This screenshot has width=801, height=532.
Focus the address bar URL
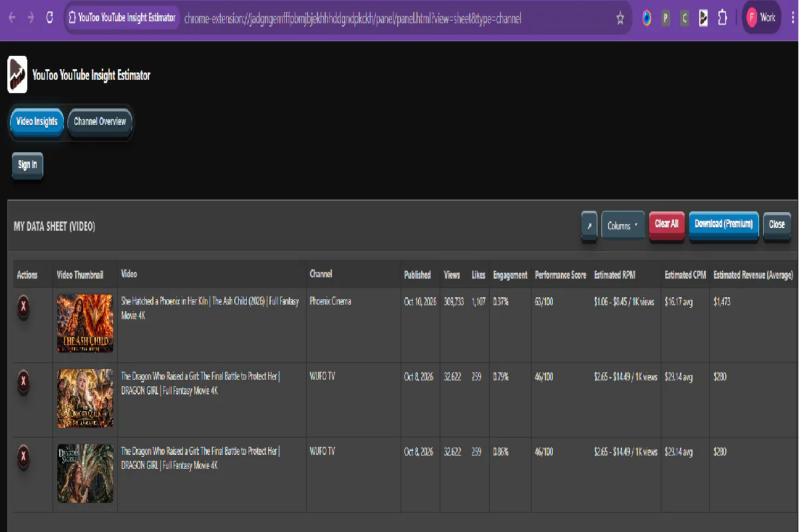tap(353, 19)
